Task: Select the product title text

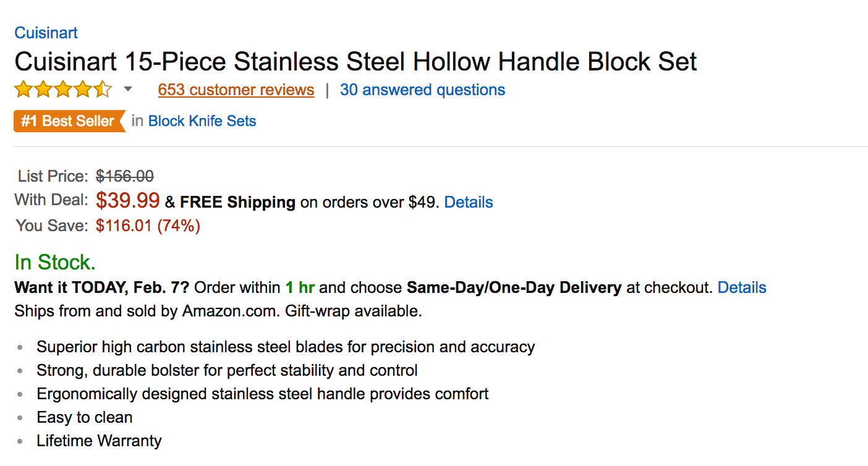Action: coord(355,61)
